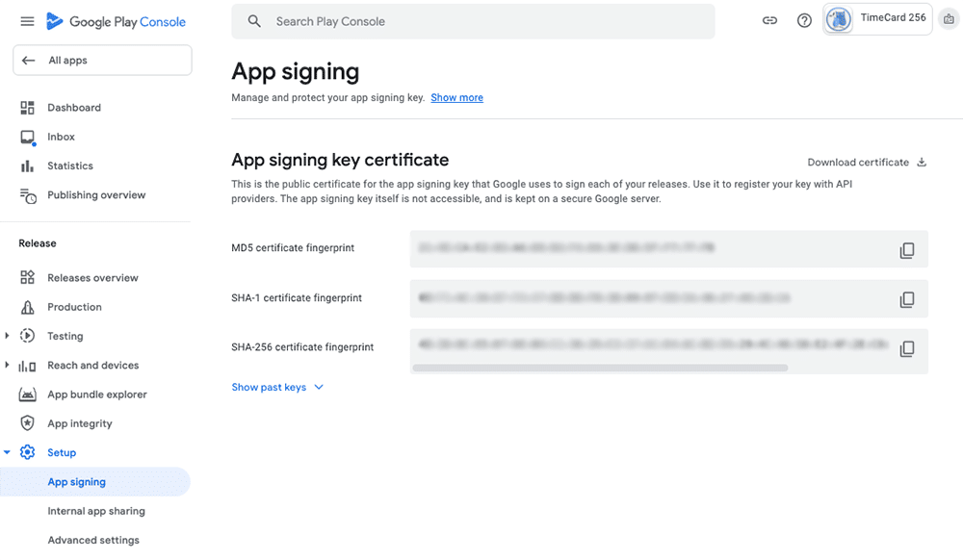Screen dimensions: 963x560
Task: Copy the SHA-1 certificate fingerprint
Action: (x=906, y=298)
